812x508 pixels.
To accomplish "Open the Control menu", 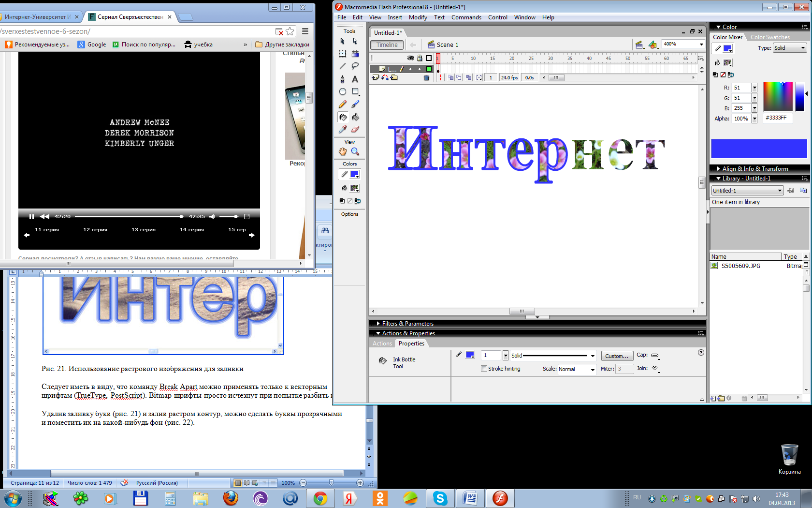I will tap(497, 17).
